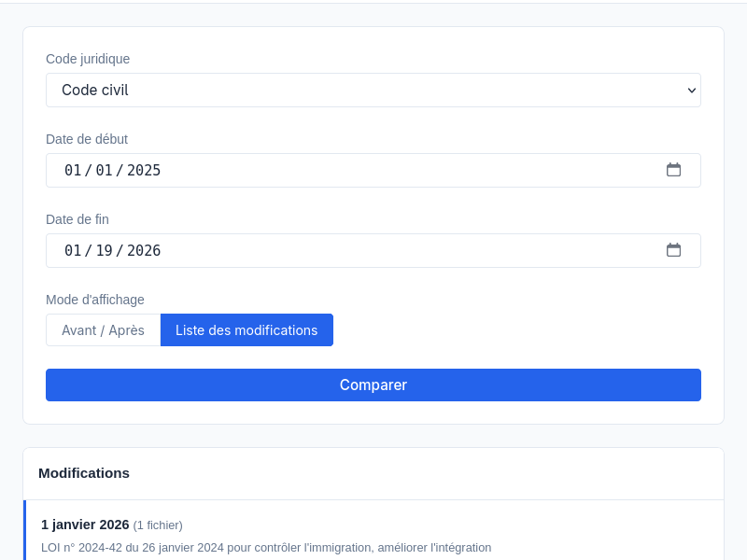Click the Modifications section heading
747x560 pixels.
(x=84, y=473)
